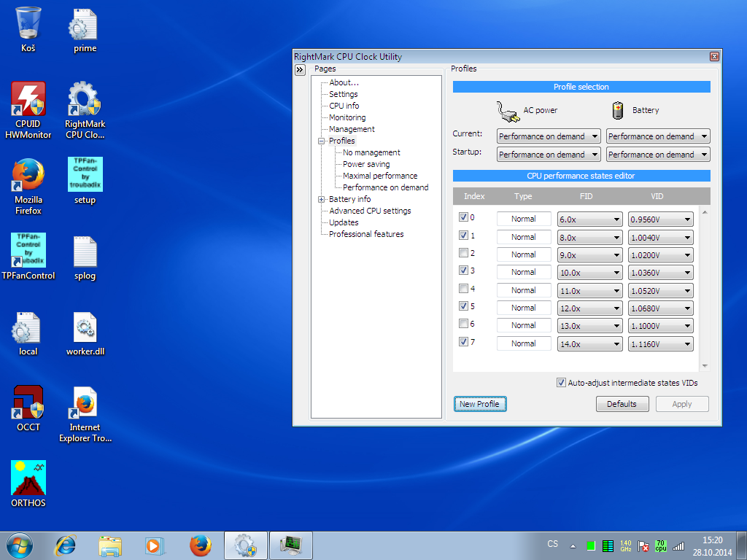The height and width of the screenshot is (560, 747).
Task: Open CPUID HWMonitor desktop shortcut
Action: (28, 100)
